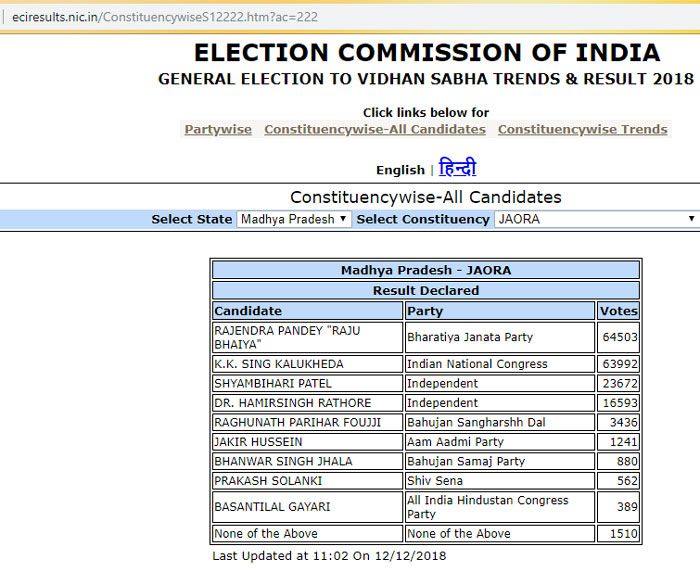The image size is (700, 572).
Task: Click Bahujan Samaj Party cell
Action: (500, 461)
